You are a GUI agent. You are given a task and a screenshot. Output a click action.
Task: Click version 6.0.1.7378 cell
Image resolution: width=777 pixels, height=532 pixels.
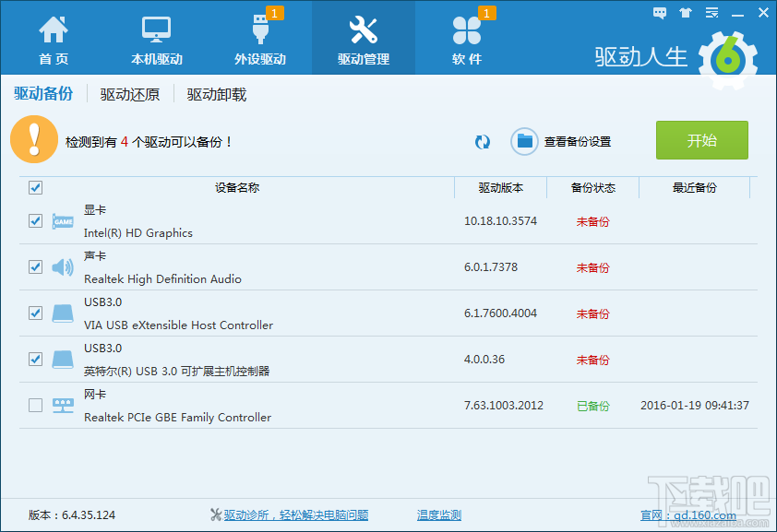pos(491,266)
